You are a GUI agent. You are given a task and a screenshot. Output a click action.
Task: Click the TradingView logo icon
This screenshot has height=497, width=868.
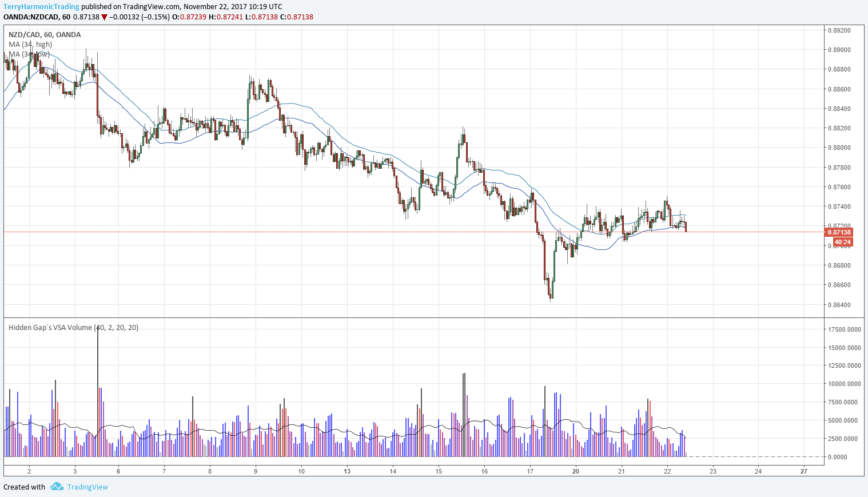[57, 487]
